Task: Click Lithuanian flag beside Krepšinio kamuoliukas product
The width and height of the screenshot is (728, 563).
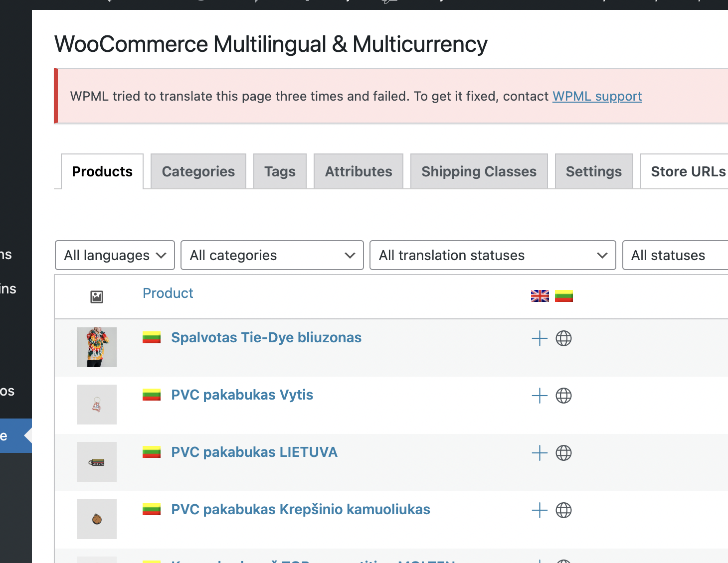Action: click(152, 510)
